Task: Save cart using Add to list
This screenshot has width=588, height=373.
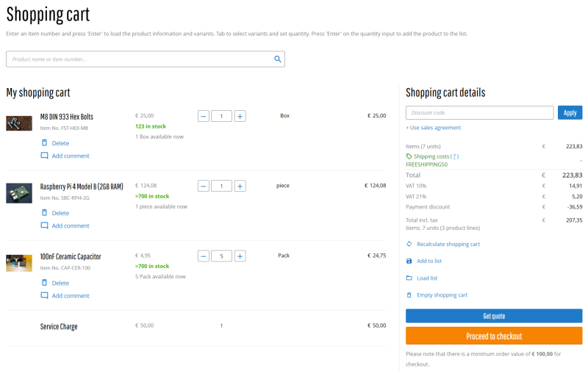Action: (409, 261)
